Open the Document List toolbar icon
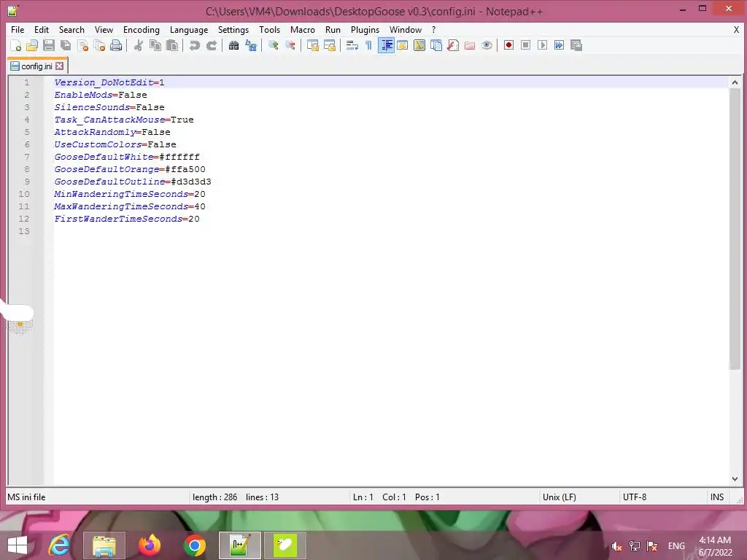The width and height of the screenshot is (747, 560). click(x=436, y=45)
